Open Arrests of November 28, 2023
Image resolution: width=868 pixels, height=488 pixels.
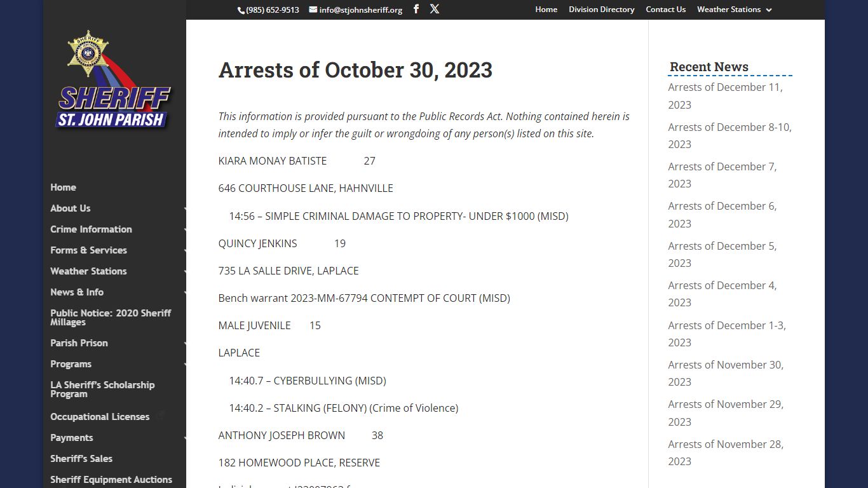pos(726,452)
